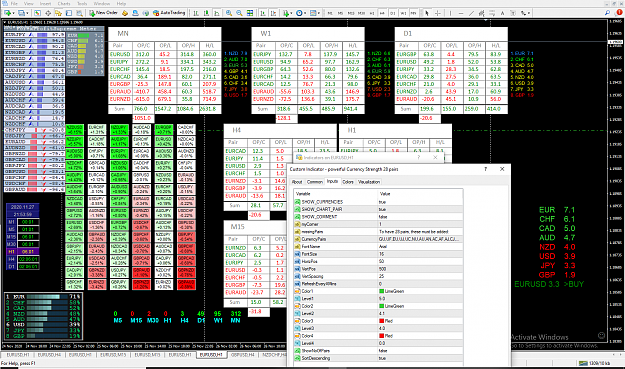
Task: Open Indicators list dropdown
Action: point(288,13)
